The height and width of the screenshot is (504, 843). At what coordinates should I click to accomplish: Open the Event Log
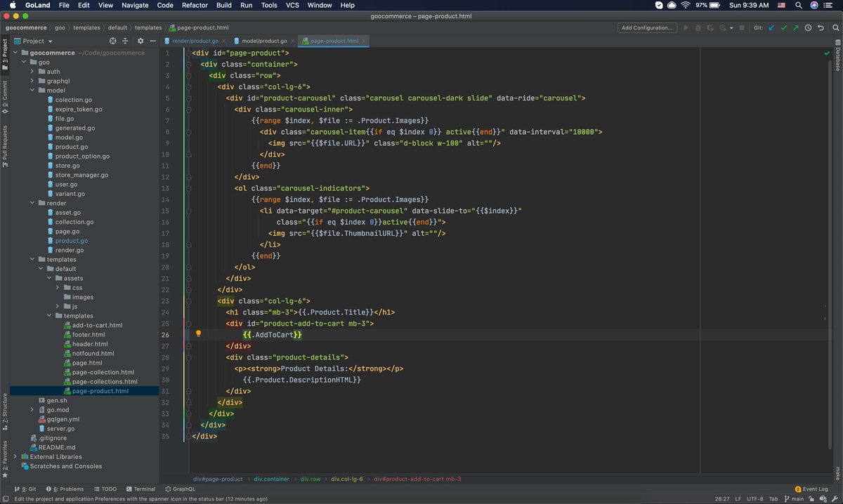tap(811, 489)
